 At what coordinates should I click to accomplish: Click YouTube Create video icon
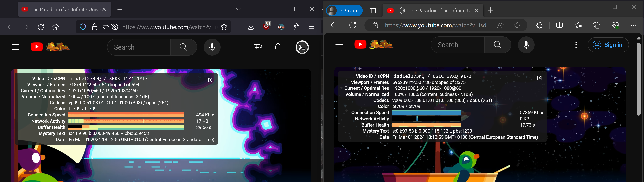[x=257, y=47]
